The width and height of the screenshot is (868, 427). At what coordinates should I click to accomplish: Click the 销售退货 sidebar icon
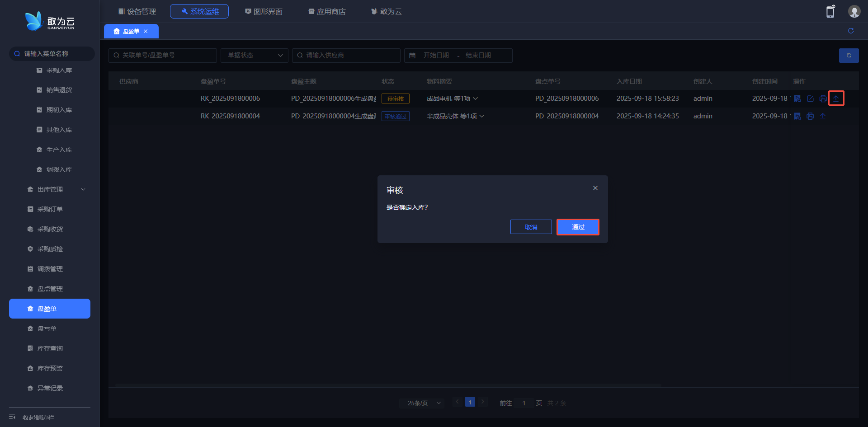[x=39, y=90]
